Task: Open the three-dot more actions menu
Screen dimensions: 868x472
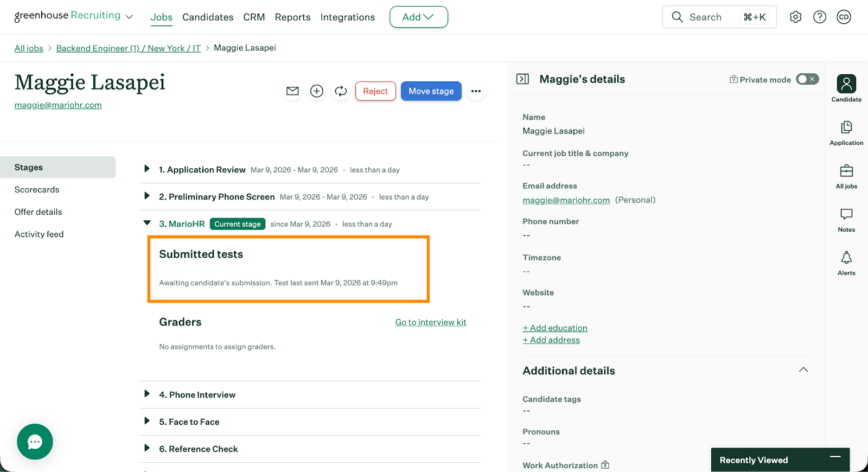Action: click(x=476, y=91)
